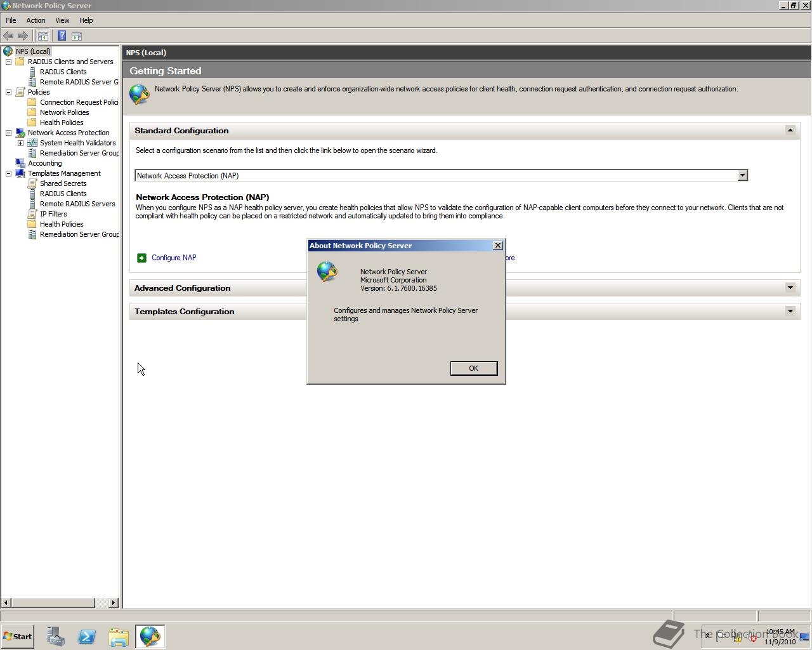The height and width of the screenshot is (650, 812).
Task: Click the Network Policy Server taskbar button
Action: click(x=150, y=636)
